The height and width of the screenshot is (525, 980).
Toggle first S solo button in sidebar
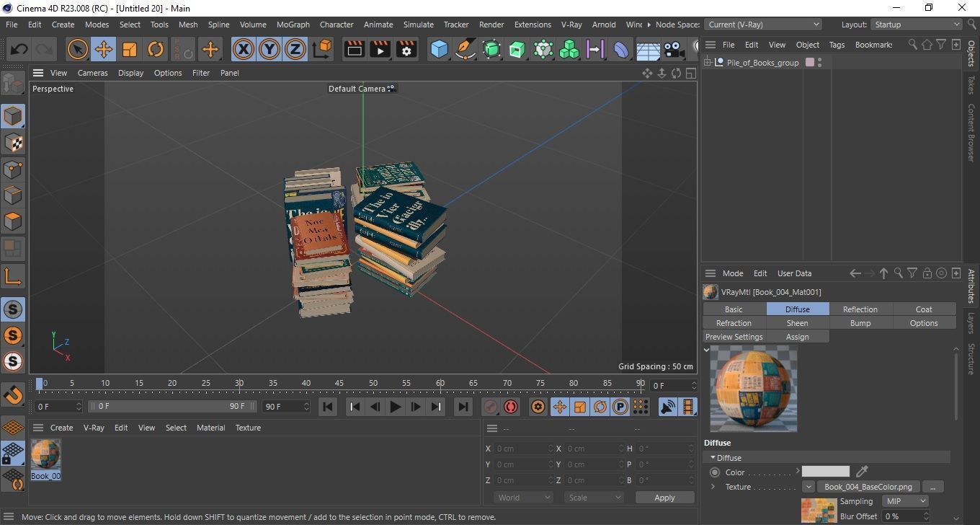pyautogui.click(x=13, y=309)
